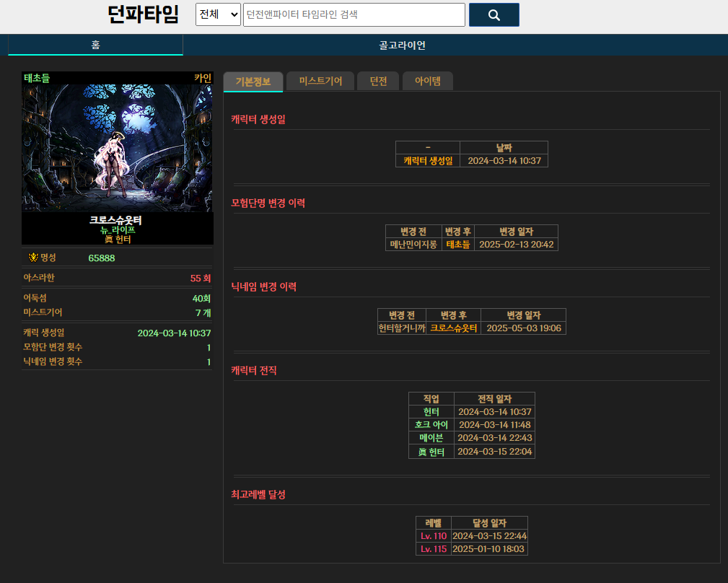
Task: Switch to the 미스트기어 tab
Action: pos(320,82)
